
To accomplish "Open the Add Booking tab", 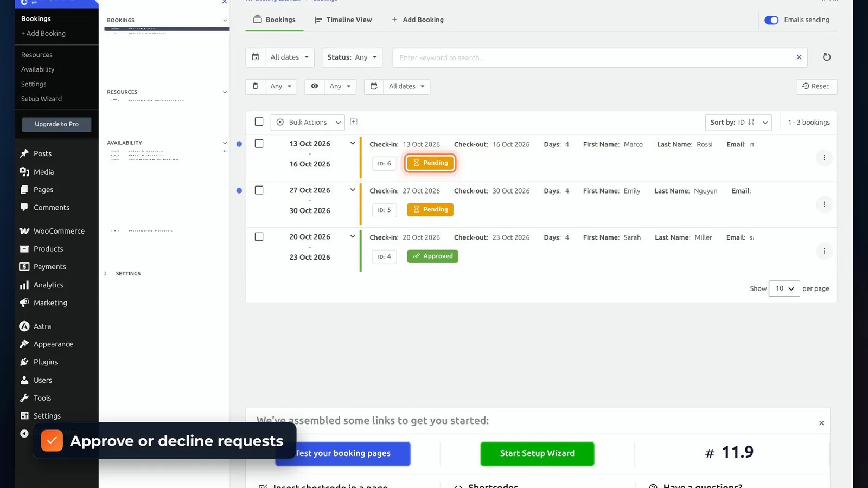I will click(x=418, y=20).
